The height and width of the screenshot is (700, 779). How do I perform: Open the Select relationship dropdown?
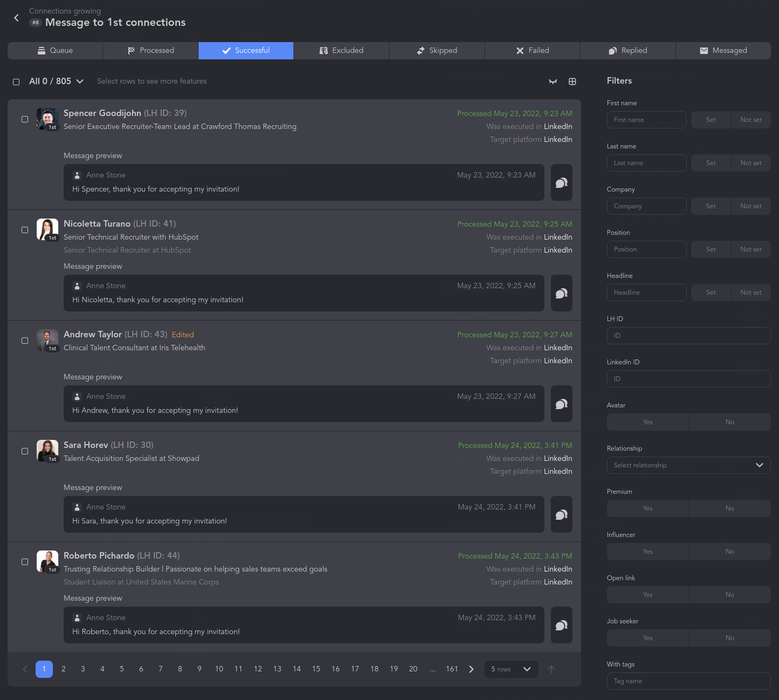[689, 465]
